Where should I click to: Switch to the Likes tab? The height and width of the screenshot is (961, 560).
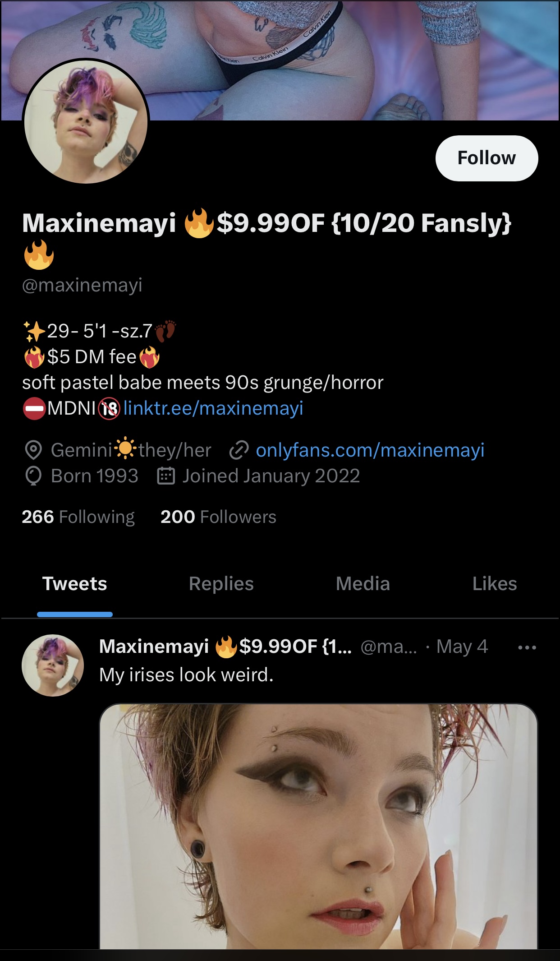click(495, 584)
